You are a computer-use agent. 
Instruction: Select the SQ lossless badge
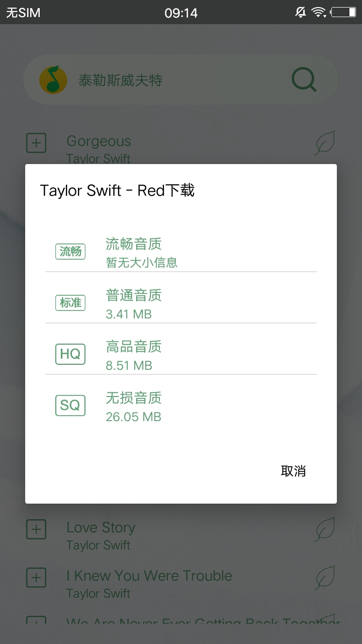pos(70,406)
